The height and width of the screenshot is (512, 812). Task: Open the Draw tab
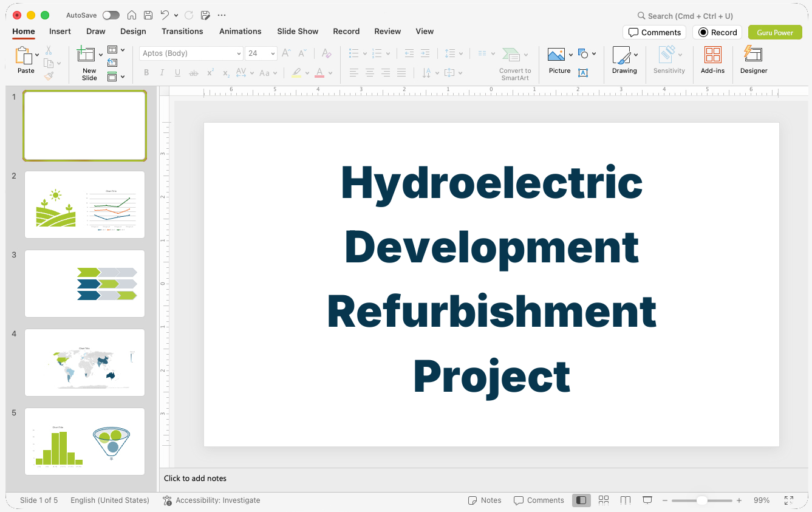click(x=96, y=31)
